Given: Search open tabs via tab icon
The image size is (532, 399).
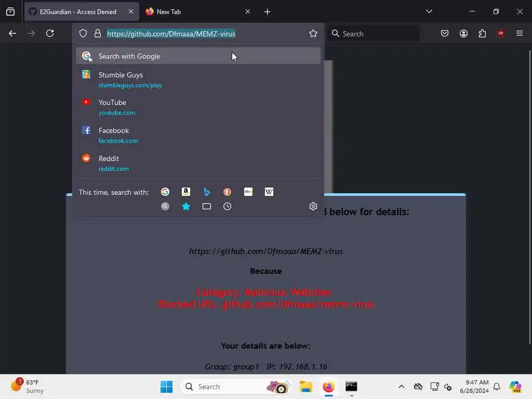Looking at the screenshot, I should [x=207, y=206].
